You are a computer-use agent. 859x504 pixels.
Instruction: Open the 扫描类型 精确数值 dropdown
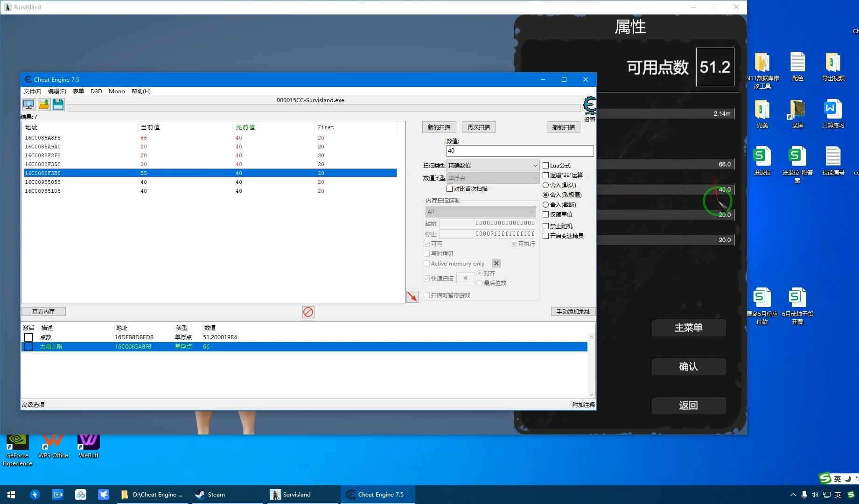point(493,165)
